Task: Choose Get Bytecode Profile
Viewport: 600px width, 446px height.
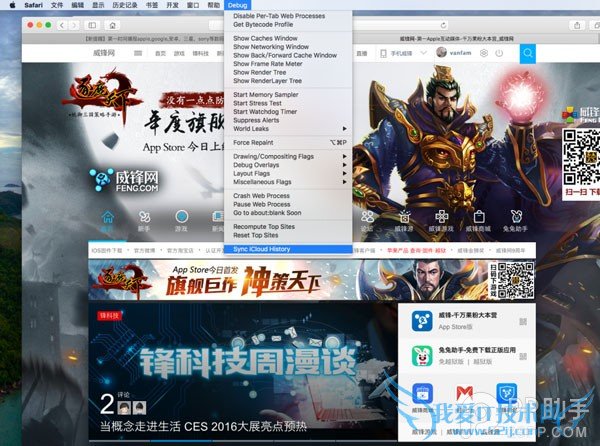Action: click(x=288, y=24)
